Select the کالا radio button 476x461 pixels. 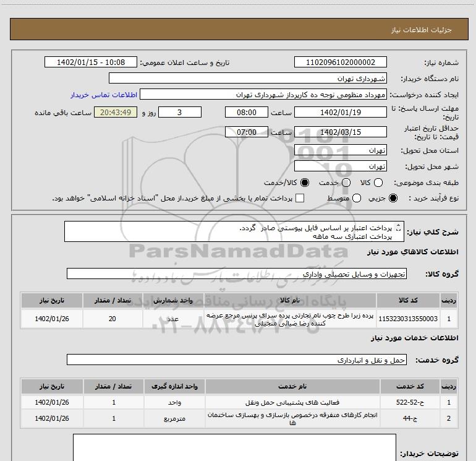[x=378, y=183]
